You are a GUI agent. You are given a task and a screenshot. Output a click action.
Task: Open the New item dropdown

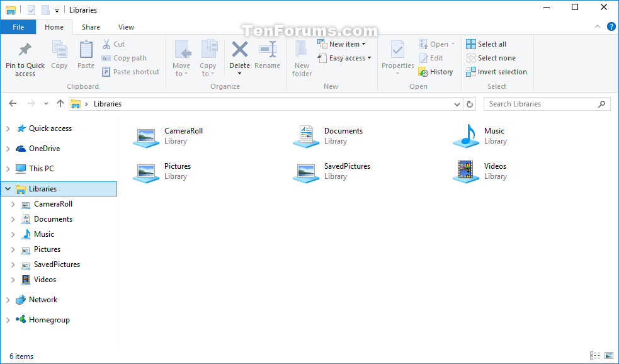pos(343,43)
